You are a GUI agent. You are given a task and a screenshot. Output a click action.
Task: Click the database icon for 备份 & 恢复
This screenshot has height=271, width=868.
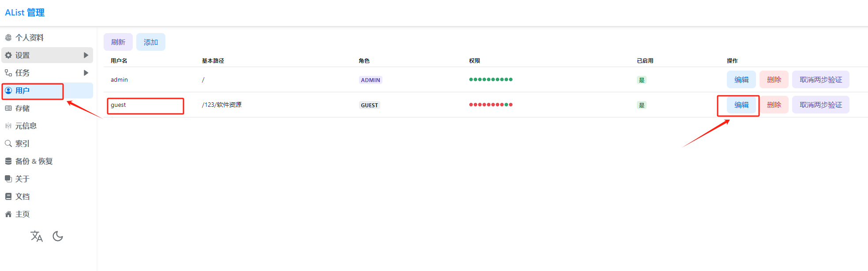[8, 161]
